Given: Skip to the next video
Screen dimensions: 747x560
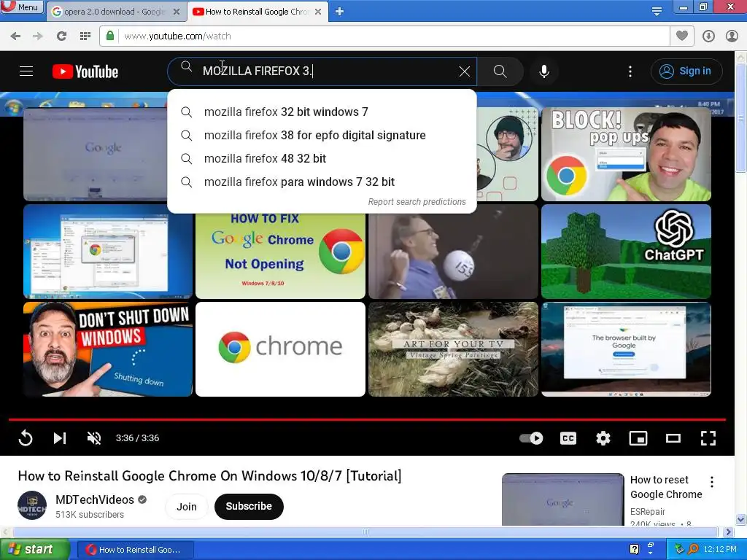Looking at the screenshot, I should coord(60,438).
